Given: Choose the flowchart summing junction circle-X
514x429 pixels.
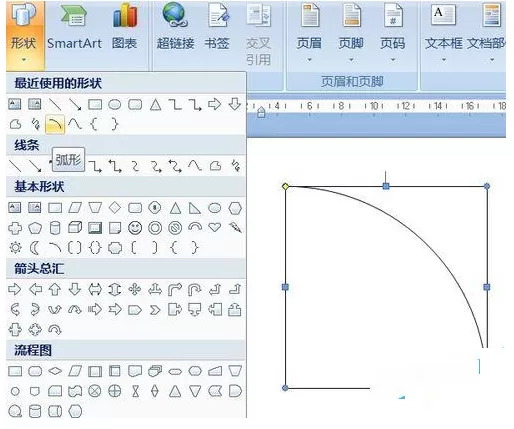Looking at the screenshot, I should coord(95,391).
